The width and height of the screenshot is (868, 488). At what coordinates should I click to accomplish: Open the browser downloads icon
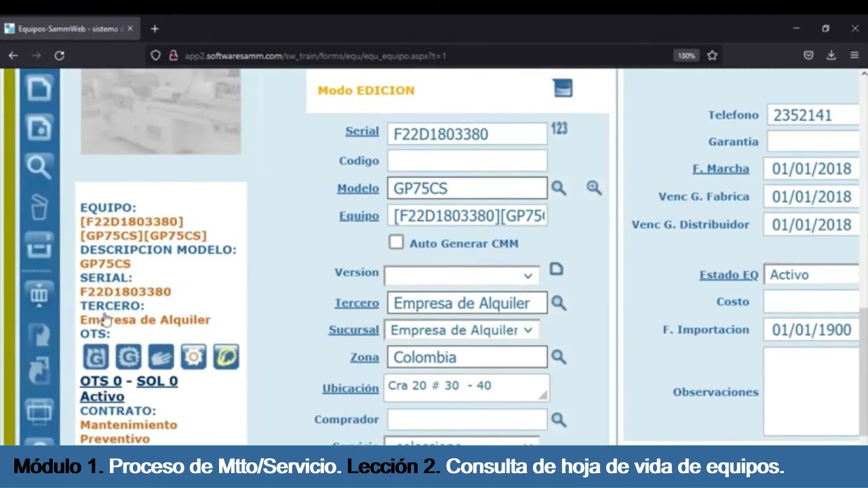tap(831, 56)
